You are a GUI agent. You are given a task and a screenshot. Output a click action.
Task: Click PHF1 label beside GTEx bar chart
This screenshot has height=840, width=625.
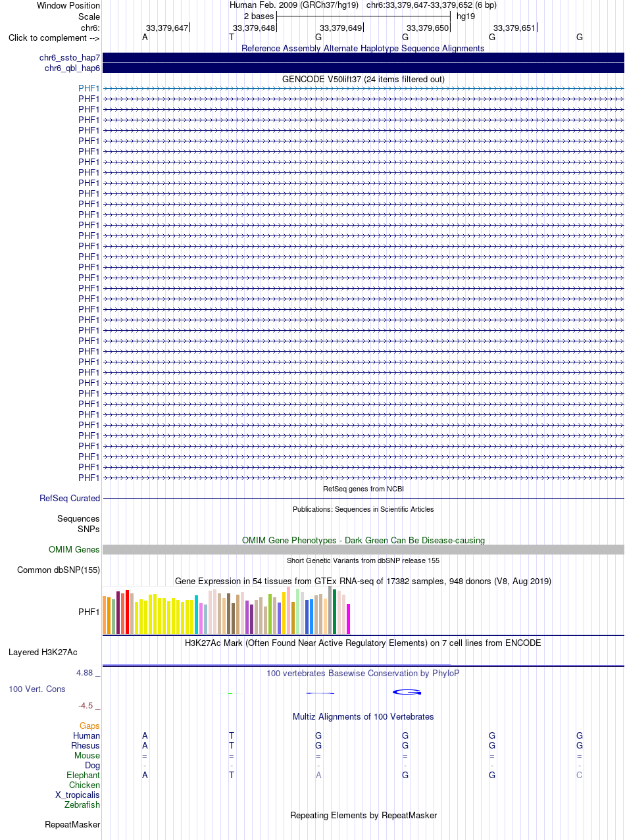pyautogui.click(x=89, y=612)
